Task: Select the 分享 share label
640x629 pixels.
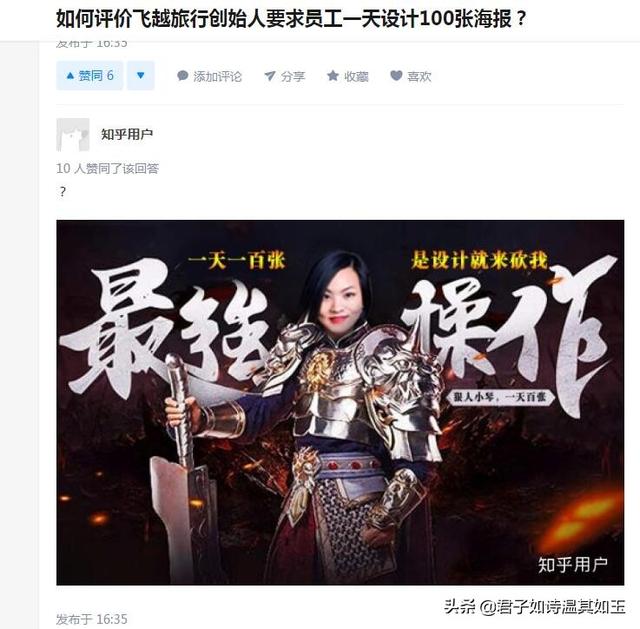Action: [x=293, y=76]
